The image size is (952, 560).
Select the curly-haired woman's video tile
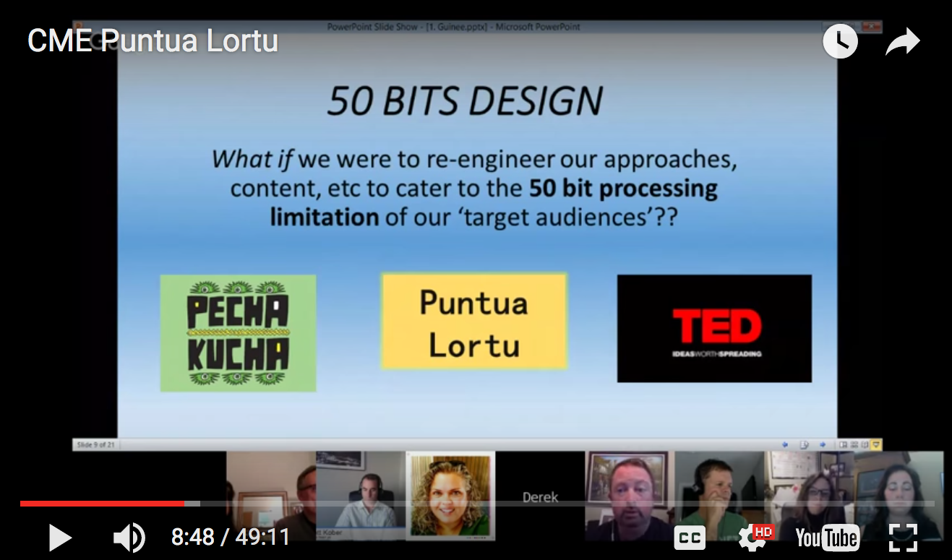(450, 496)
